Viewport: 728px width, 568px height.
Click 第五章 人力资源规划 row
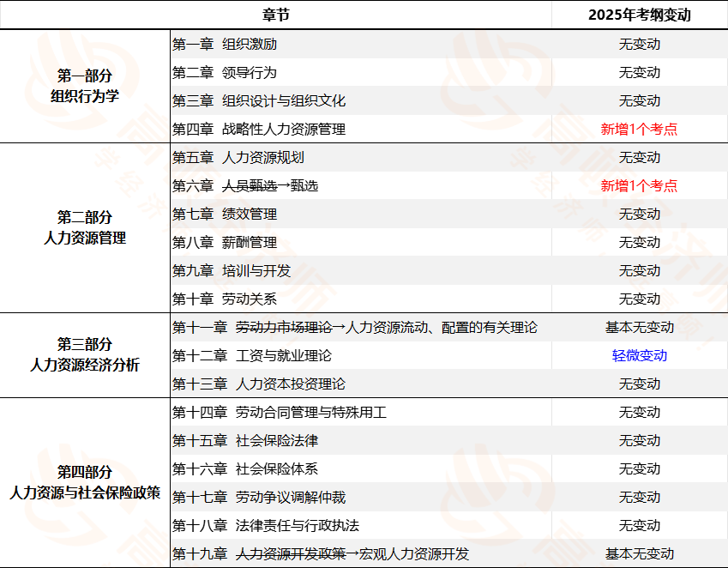pos(449,157)
